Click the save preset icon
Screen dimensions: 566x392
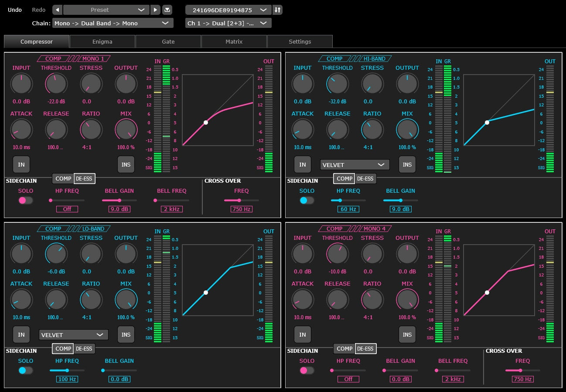[167, 10]
